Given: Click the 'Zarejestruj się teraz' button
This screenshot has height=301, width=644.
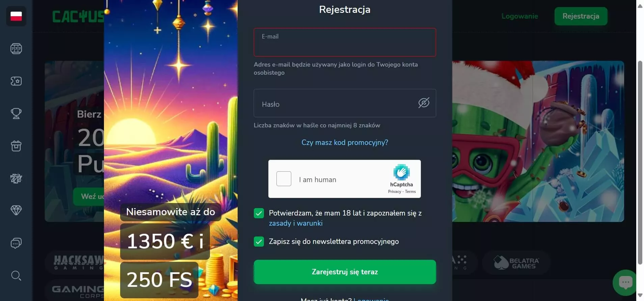Looking at the screenshot, I should [345, 272].
